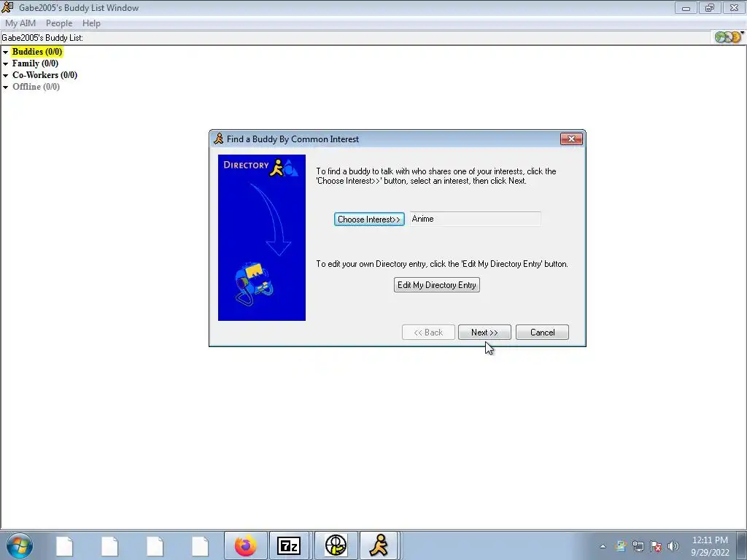Open the globe app on taskbar

[336, 545]
